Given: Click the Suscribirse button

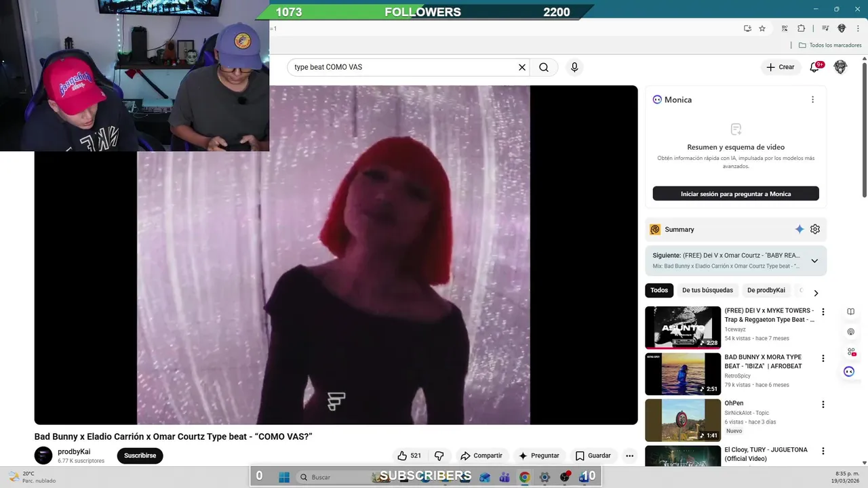Looking at the screenshot, I should pyautogui.click(x=140, y=455).
